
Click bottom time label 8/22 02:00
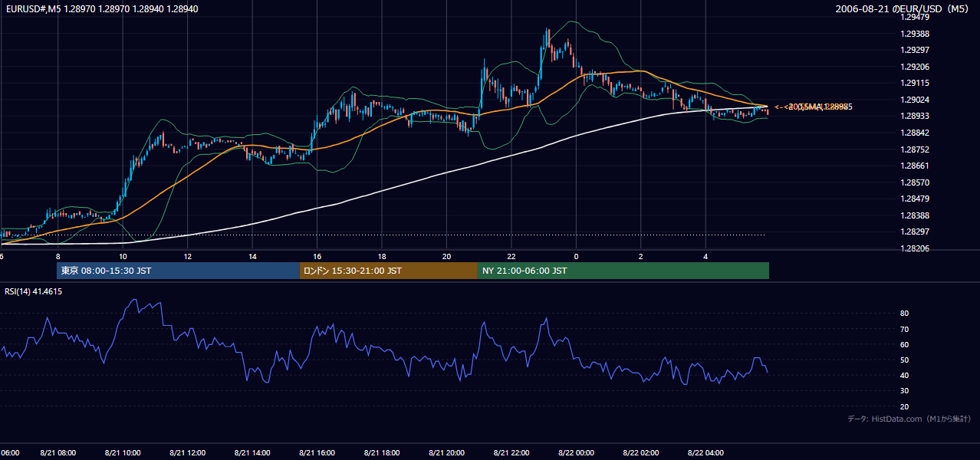[x=641, y=453]
